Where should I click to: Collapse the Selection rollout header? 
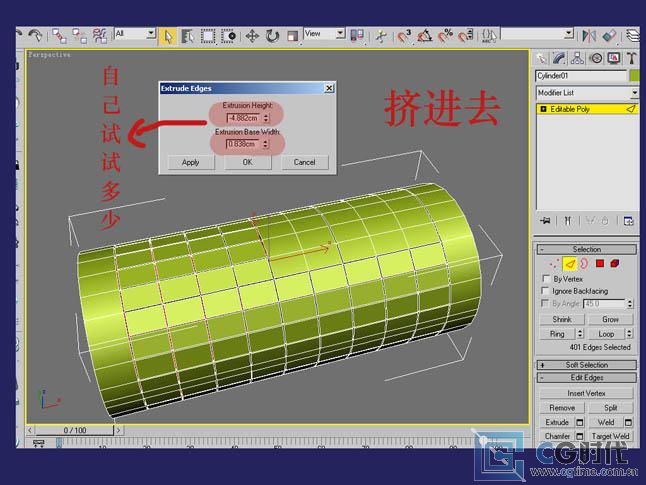586,249
